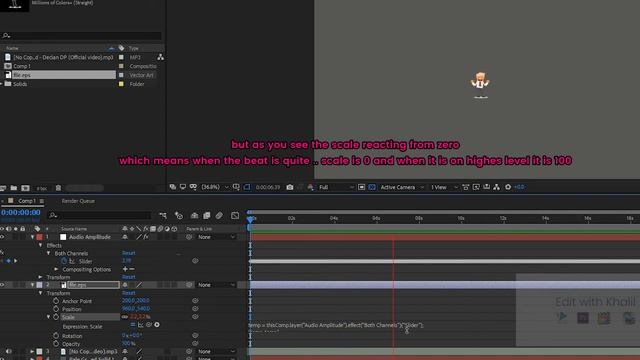
Task: Click the Timeline button in viewer bar
Action: click(487, 187)
